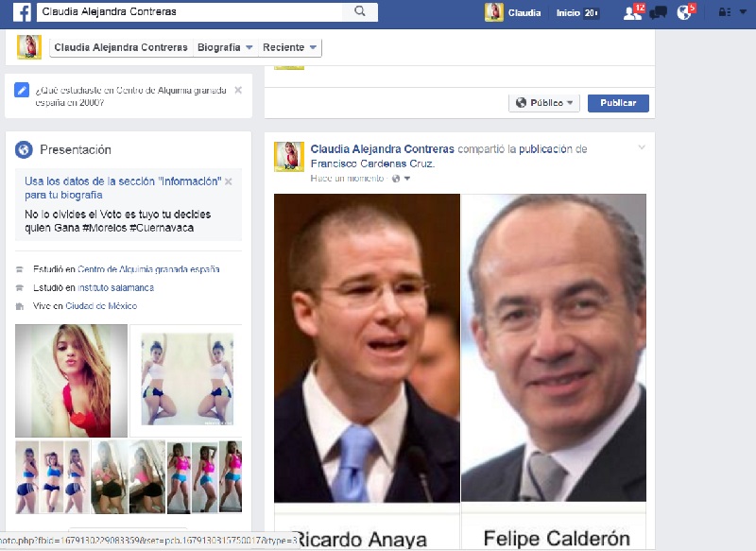Viewport: 756px width, 551px height.
Task: Dismiss the Centro de Alquimia study question
Action: [238, 90]
